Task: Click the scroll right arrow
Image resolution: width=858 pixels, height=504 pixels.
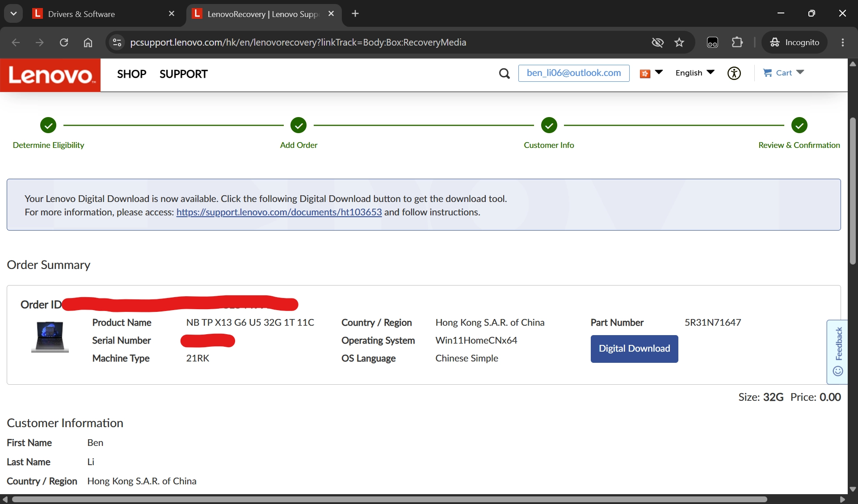Action: 842,499
